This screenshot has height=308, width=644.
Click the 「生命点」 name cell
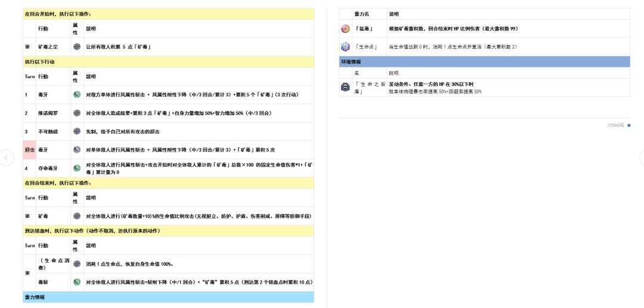pyautogui.click(x=369, y=47)
